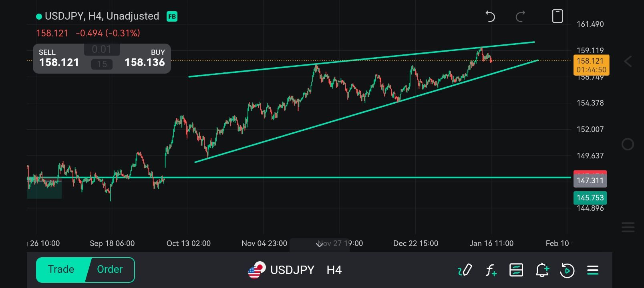This screenshot has width=644, height=288.
Task: Create a price alert with the bell icon
Action: 541,270
